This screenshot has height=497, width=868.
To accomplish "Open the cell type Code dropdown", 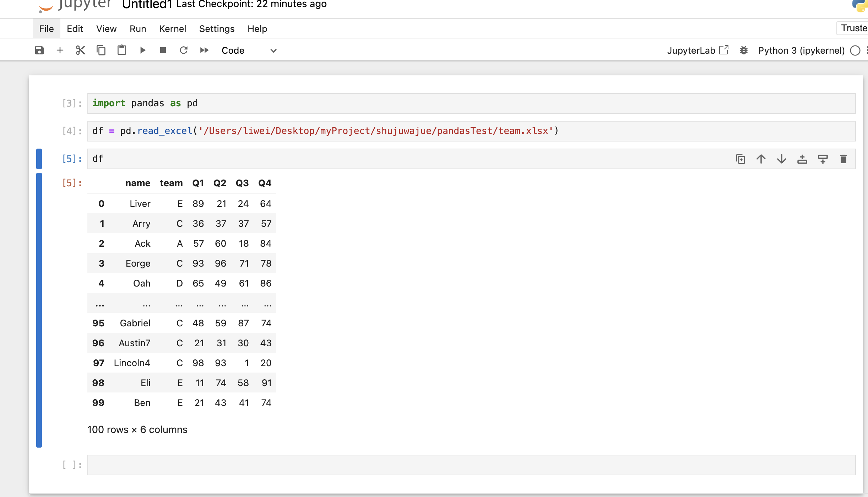I will pyautogui.click(x=249, y=50).
